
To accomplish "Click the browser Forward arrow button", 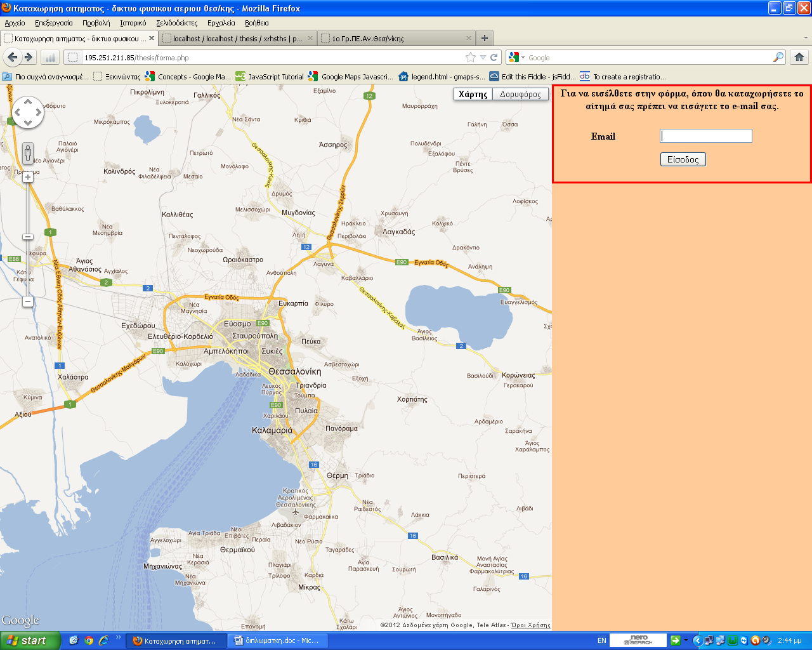I will (x=29, y=57).
